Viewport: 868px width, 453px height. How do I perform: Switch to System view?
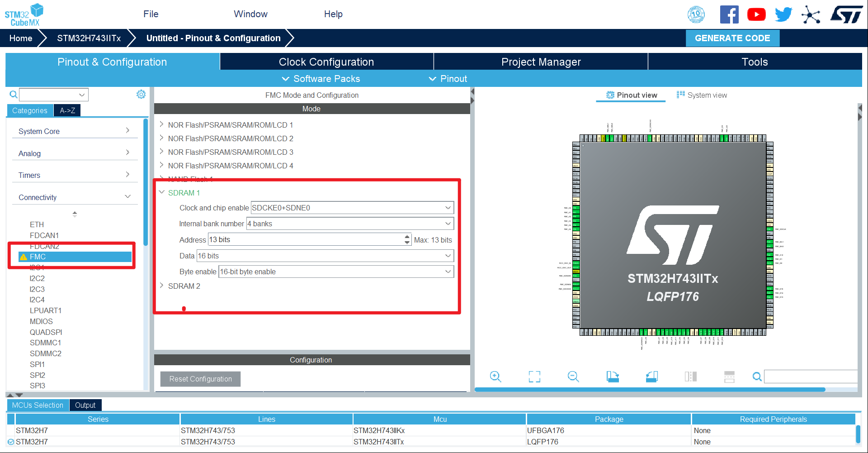(x=702, y=95)
